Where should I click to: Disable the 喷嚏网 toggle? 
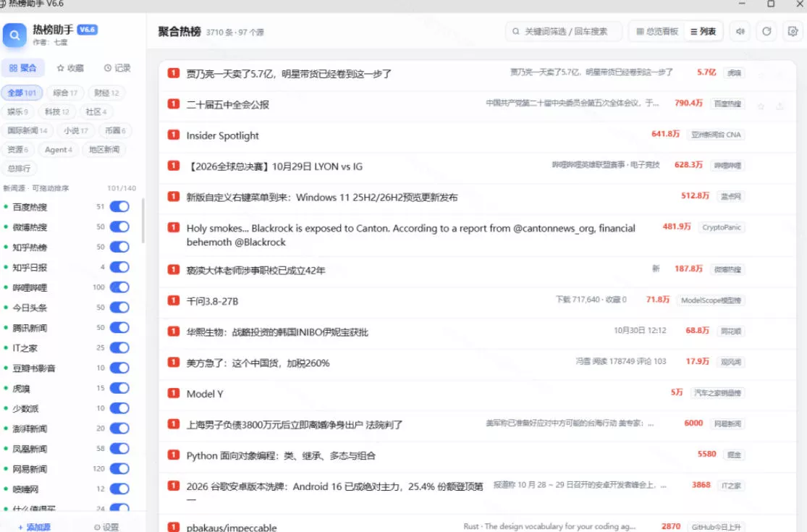click(119, 489)
